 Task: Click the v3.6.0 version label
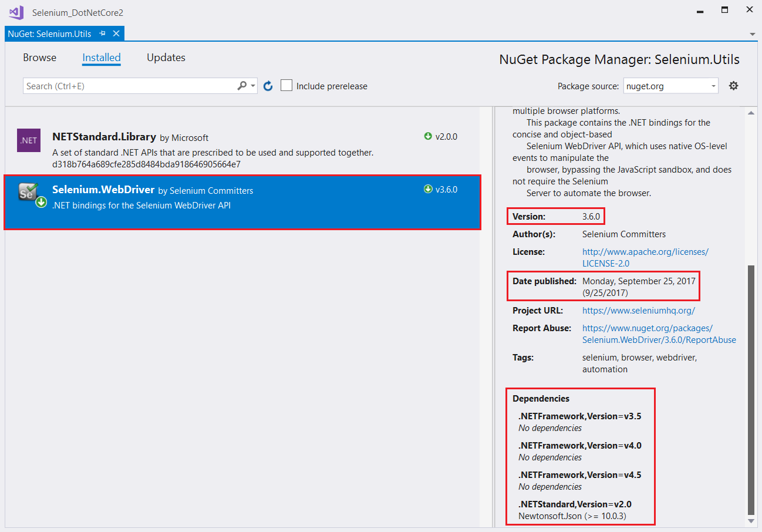[x=446, y=189]
